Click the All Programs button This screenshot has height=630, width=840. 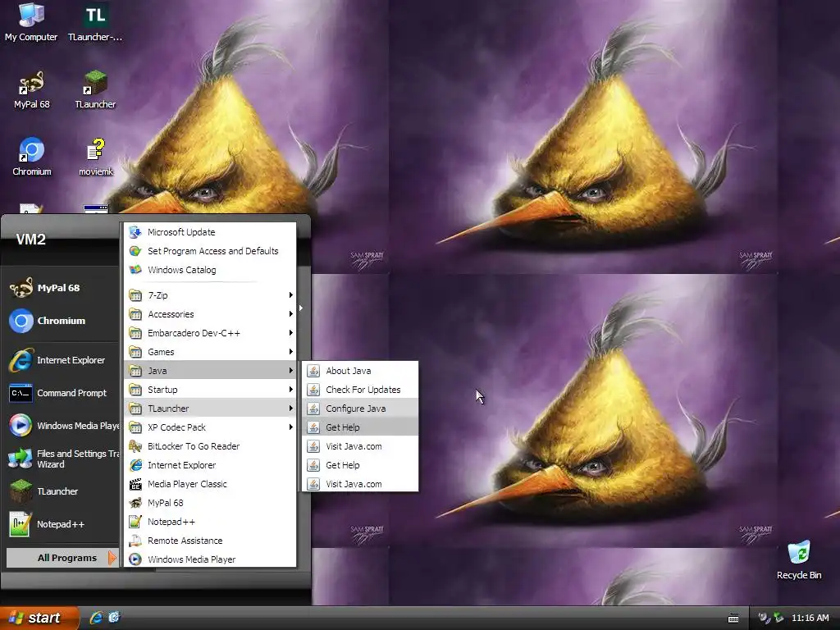[x=62, y=558]
